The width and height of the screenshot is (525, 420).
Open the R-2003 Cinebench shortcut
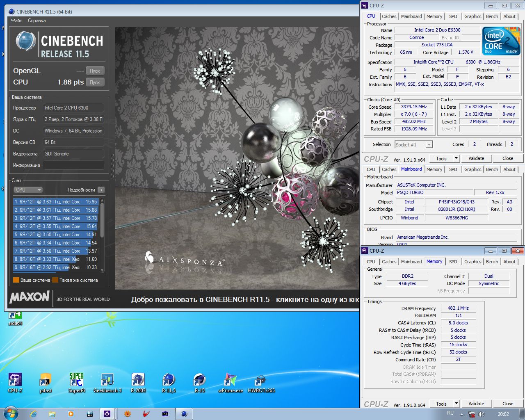click(138, 383)
